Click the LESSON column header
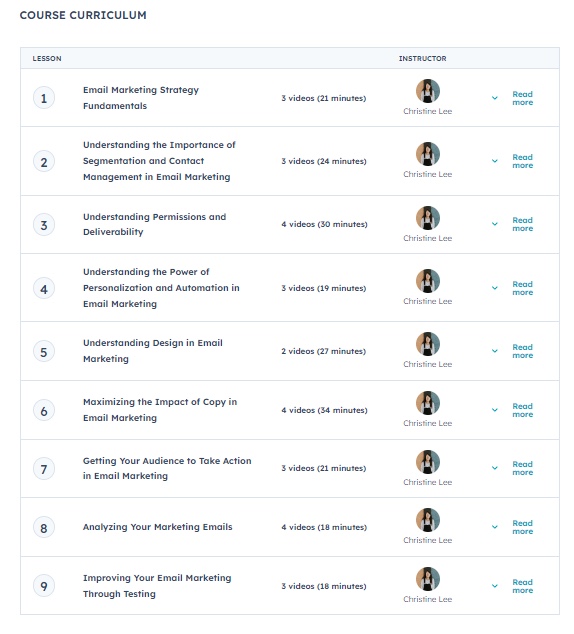 tap(47, 59)
